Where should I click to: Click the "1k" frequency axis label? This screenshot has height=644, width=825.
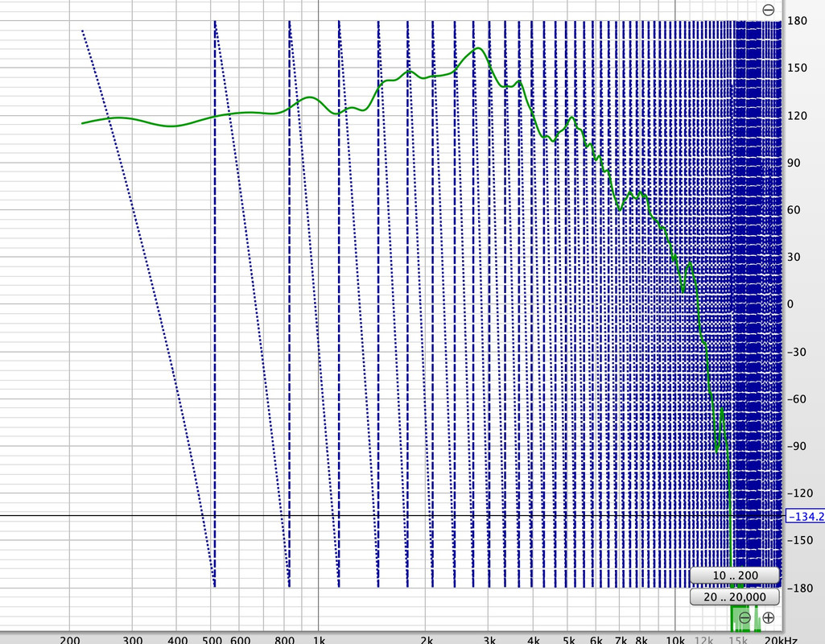pos(319,640)
